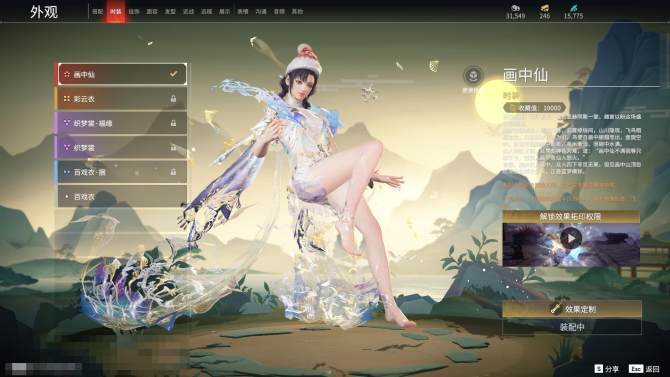Image resolution: width=670 pixels, height=377 pixels.
Task: Click the round emblem icon left of 画中仙 title
Action: pos(473,76)
